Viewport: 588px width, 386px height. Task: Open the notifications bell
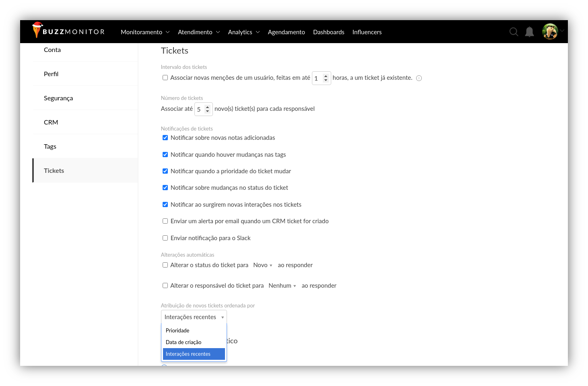pyautogui.click(x=529, y=32)
